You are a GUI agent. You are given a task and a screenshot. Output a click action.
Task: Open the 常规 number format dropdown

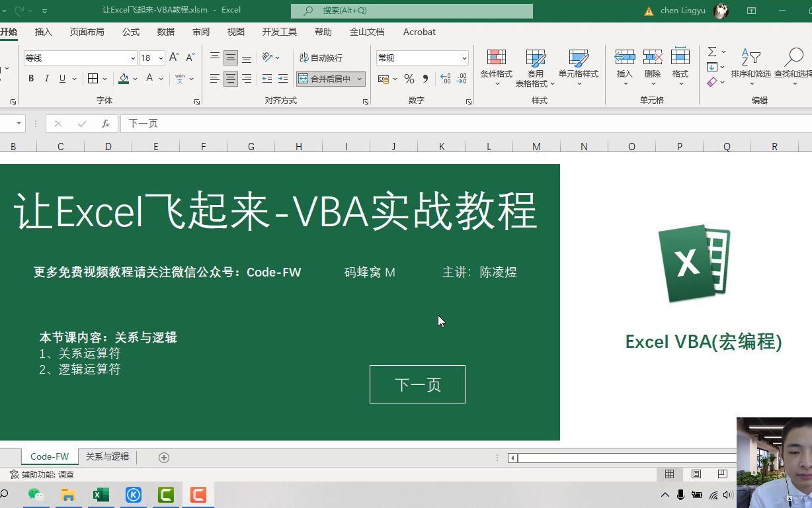pos(421,58)
